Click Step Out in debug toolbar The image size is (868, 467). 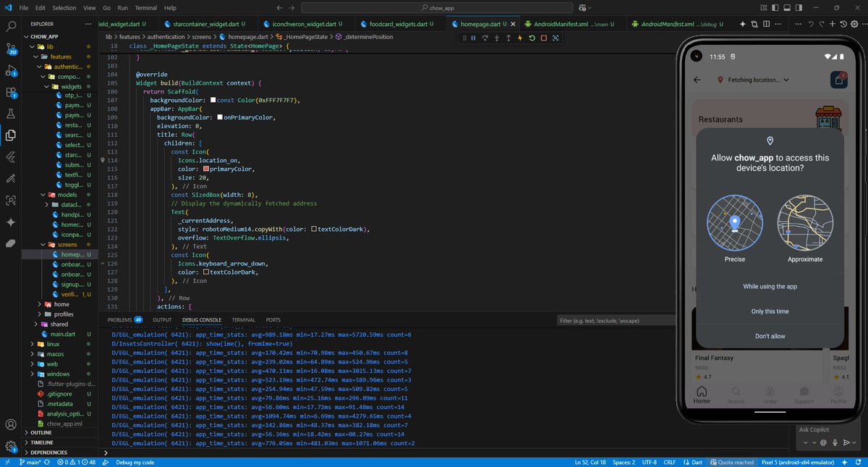tap(509, 38)
